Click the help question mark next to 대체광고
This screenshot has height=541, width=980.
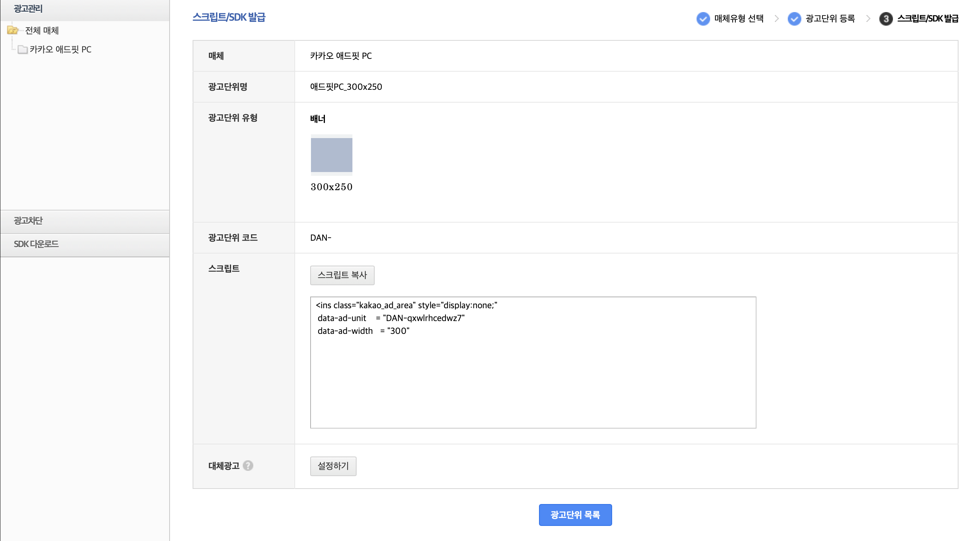pyautogui.click(x=248, y=465)
